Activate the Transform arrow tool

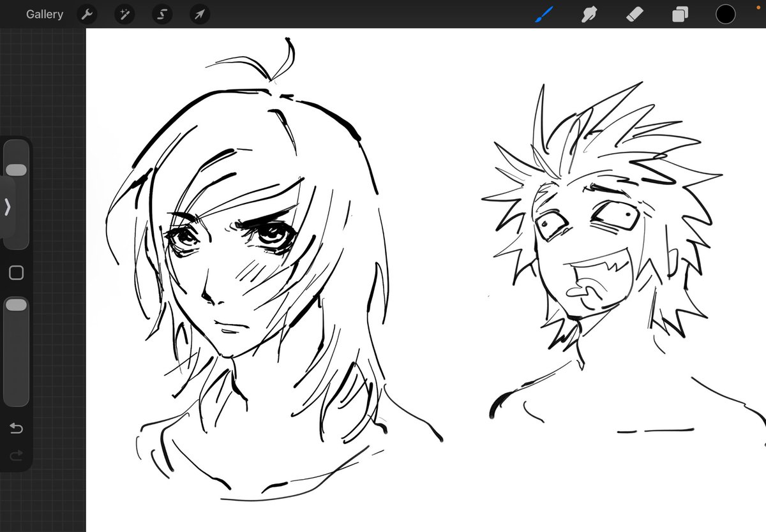tap(200, 14)
